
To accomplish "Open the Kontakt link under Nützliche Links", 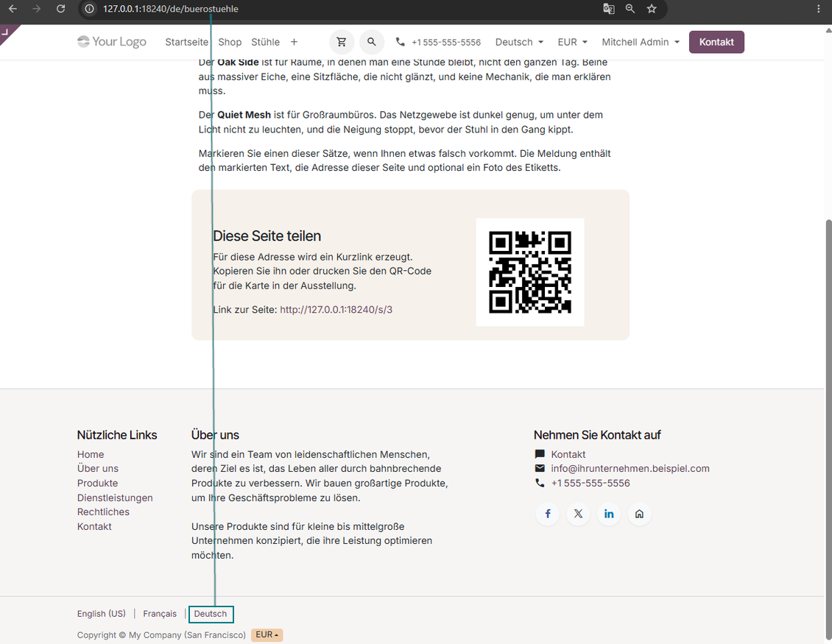I will click(x=94, y=526).
